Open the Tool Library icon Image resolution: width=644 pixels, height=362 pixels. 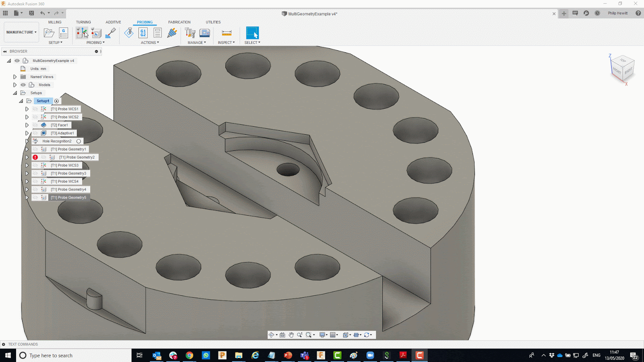pyautogui.click(x=190, y=33)
